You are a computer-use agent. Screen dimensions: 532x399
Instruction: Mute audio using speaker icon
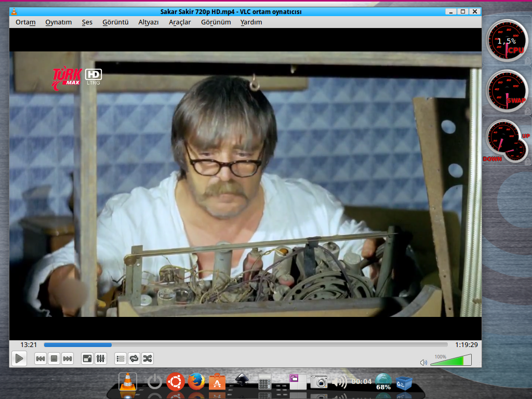coord(423,362)
